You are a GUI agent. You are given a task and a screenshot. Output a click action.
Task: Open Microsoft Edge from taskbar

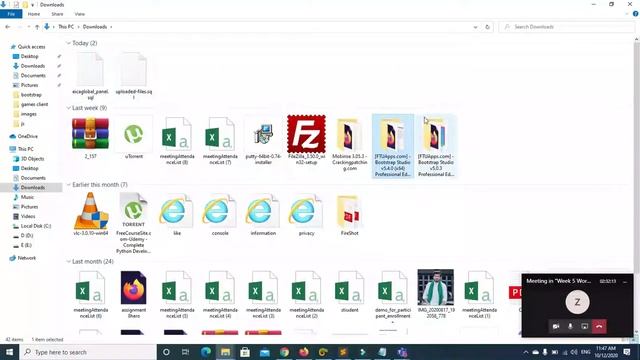[x=206, y=352]
